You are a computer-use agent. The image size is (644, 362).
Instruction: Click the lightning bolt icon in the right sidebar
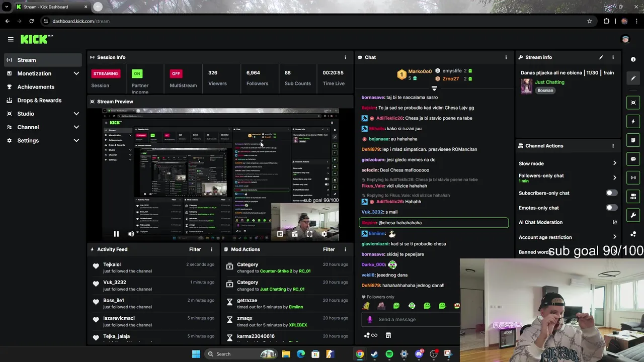(633, 121)
